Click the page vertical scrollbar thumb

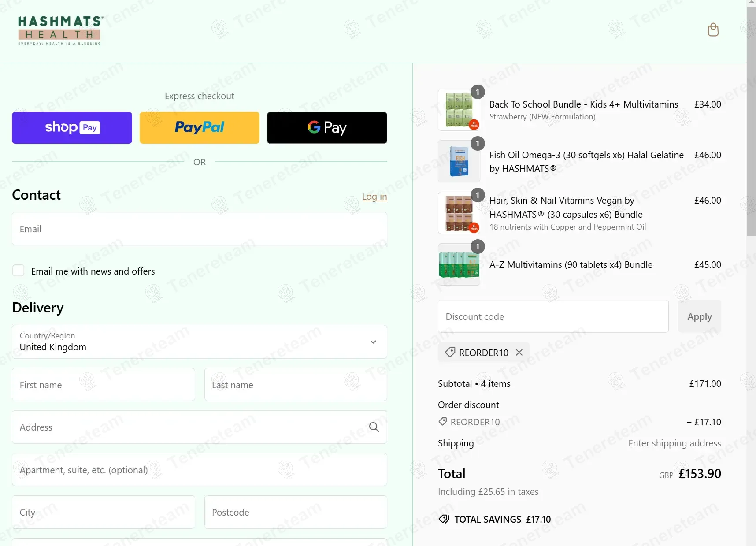pyautogui.click(x=751, y=121)
